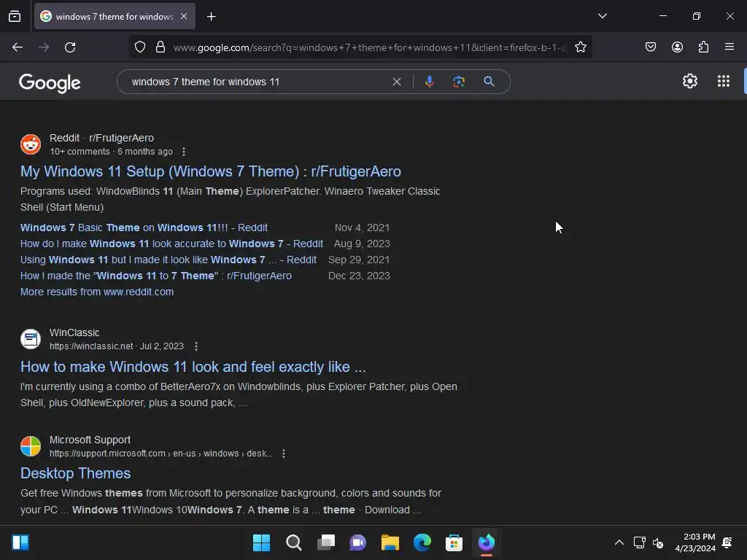Open notification center bell icon
Viewport: 747px width, 560px height.
tap(727, 542)
